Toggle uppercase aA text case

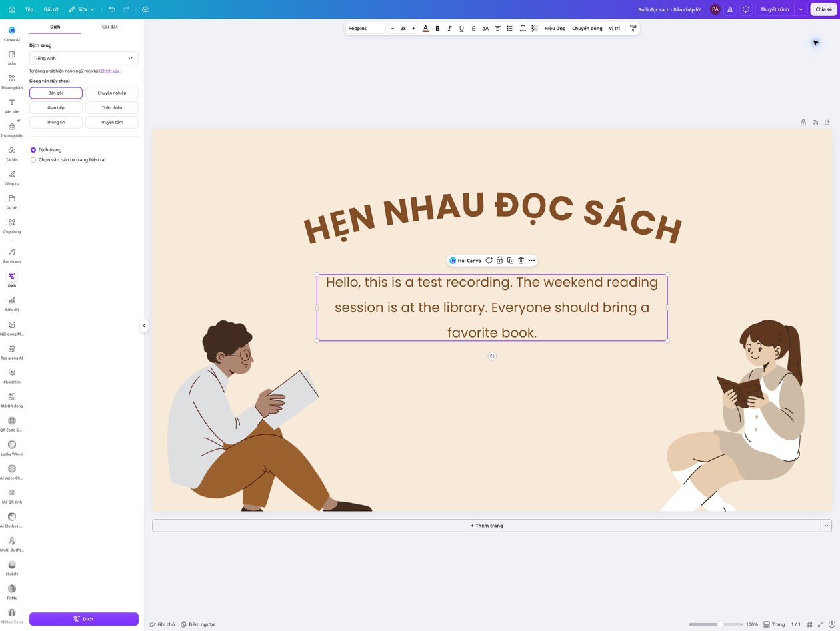click(485, 29)
